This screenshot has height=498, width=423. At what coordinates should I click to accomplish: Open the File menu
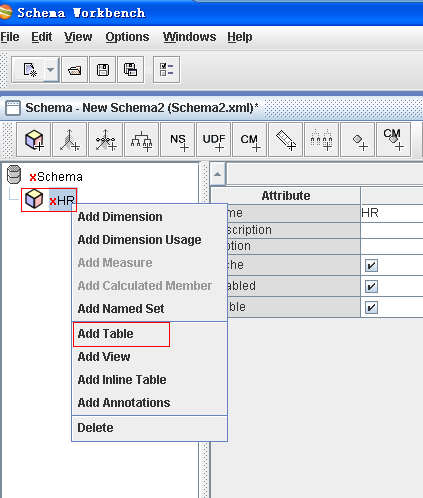coord(10,37)
